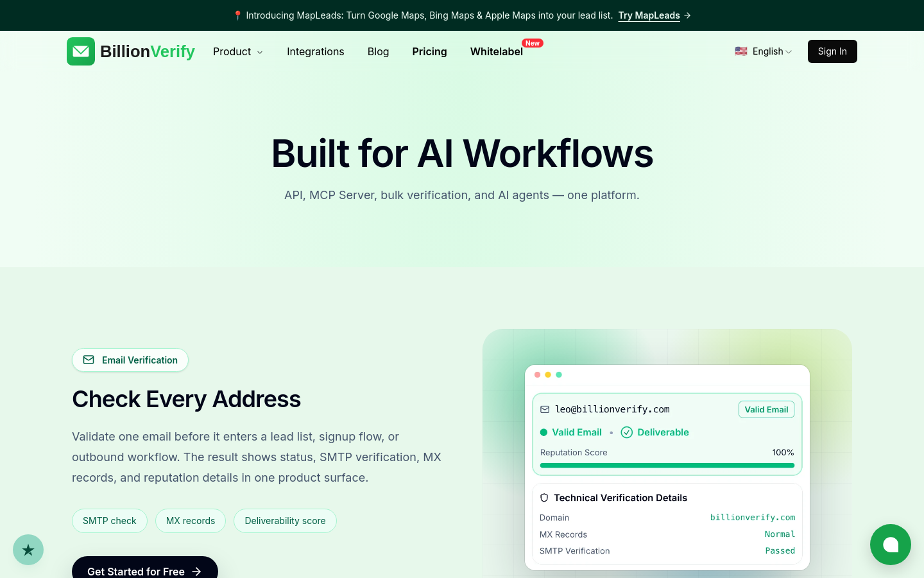Open the Blog nav item
This screenshot has height=578, width=924.
378,51
